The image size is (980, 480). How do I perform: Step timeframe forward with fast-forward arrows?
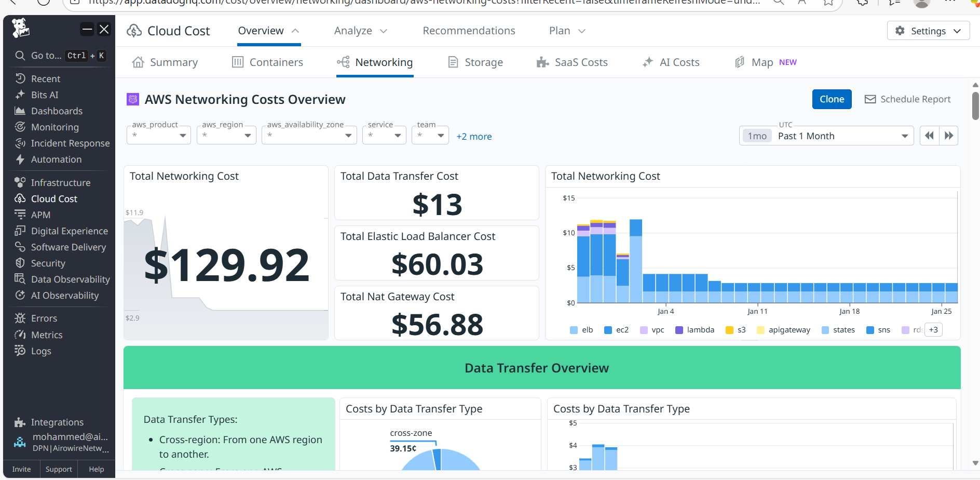(949, 136)
